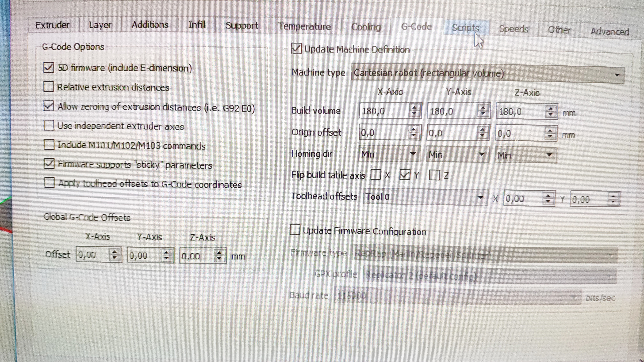The height and width of the screenshot is (362, 644).
Task: Increase Build volume X-Axis with up arrow
Action: pyautogui.click(x=414, y=108)
